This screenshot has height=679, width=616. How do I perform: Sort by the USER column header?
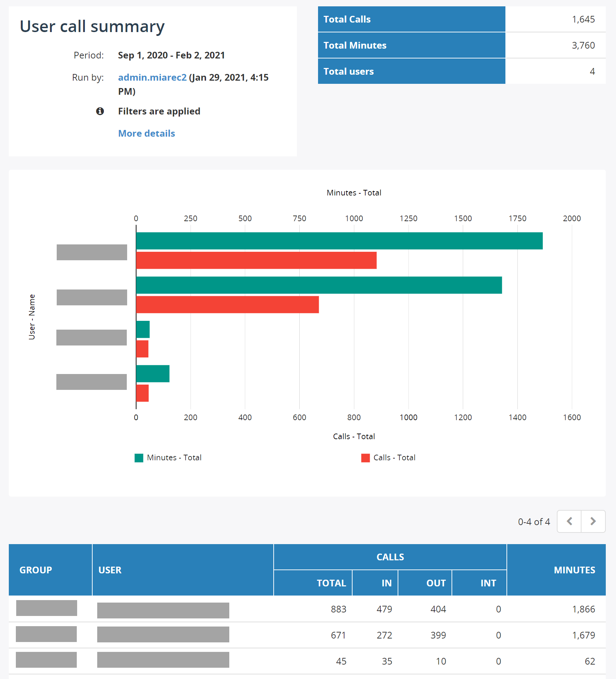click(183, 570)
